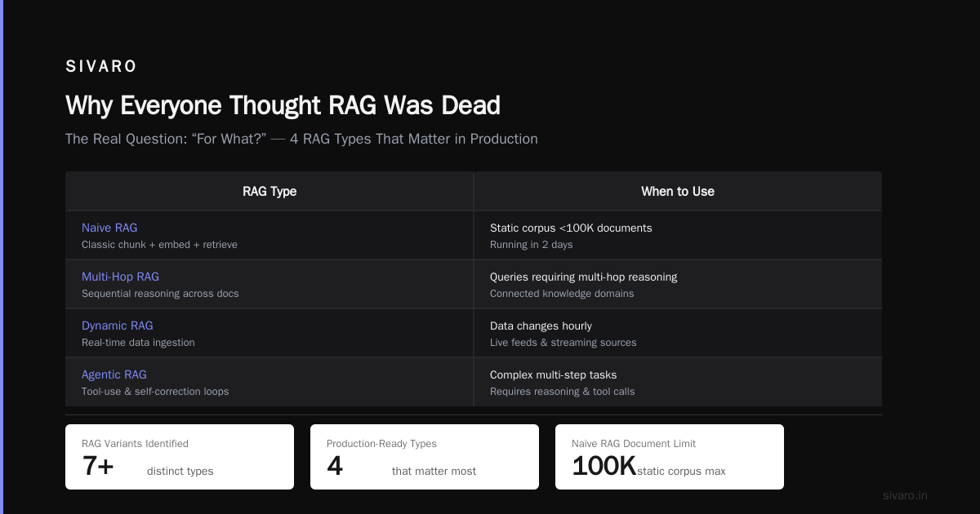Click the "When to Use" column header
980x514 pixels.
pyautogui.click(x=678, y=192)
